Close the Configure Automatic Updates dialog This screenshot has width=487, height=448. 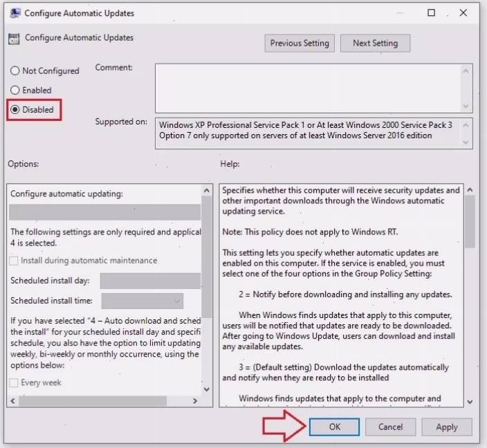pos(463,12)
